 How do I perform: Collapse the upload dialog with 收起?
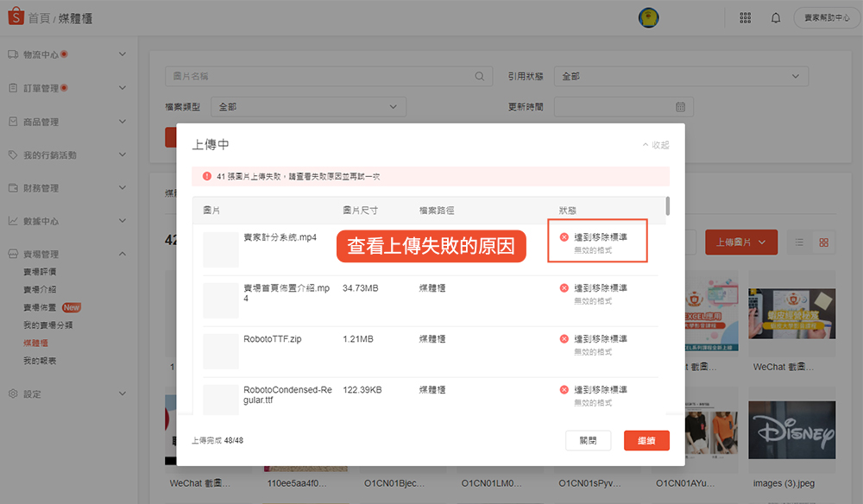(x=656, y=145)
